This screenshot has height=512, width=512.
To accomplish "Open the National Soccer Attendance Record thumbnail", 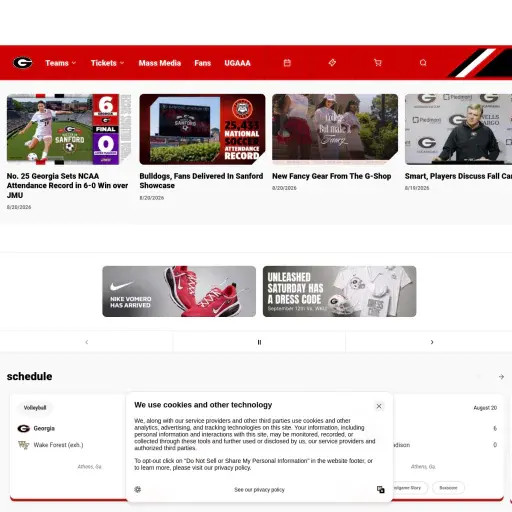I will (202, 129).
